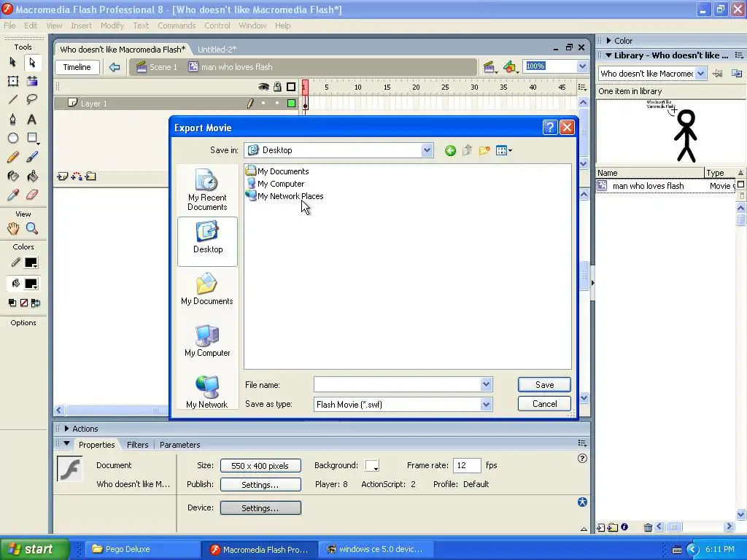Click the Swap Colors icon

coord(36,303)
